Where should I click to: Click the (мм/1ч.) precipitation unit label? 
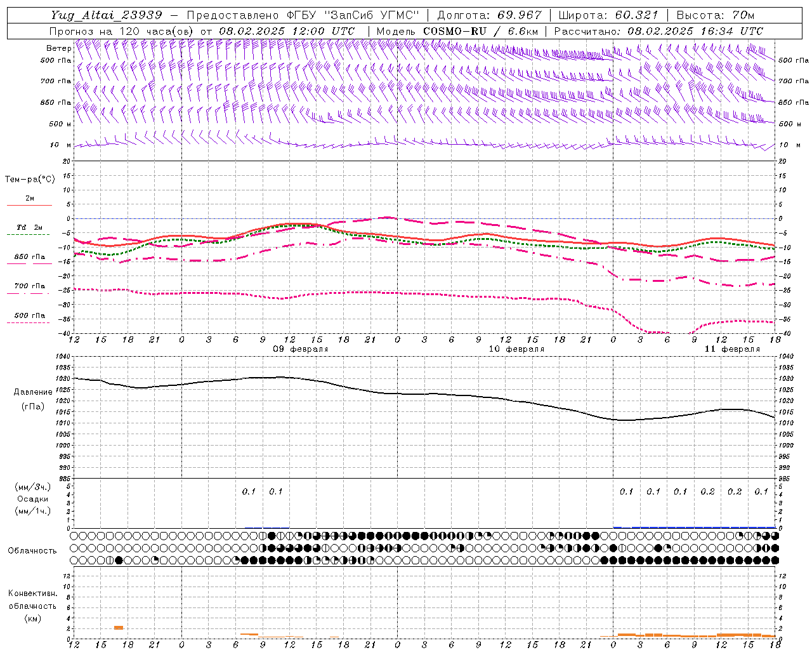[33, 511]
